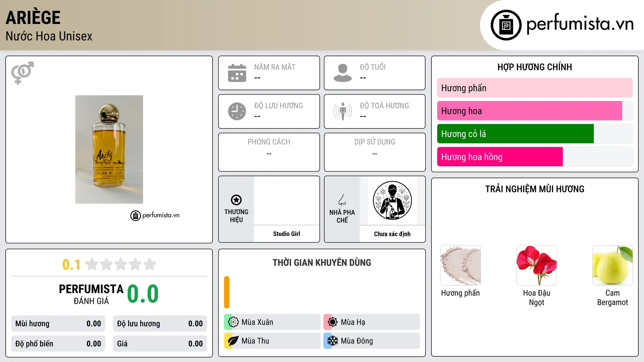This screenshot has height=362, width=644.
Task: Click the calendar icon for release year
Action: pos(237,73)
